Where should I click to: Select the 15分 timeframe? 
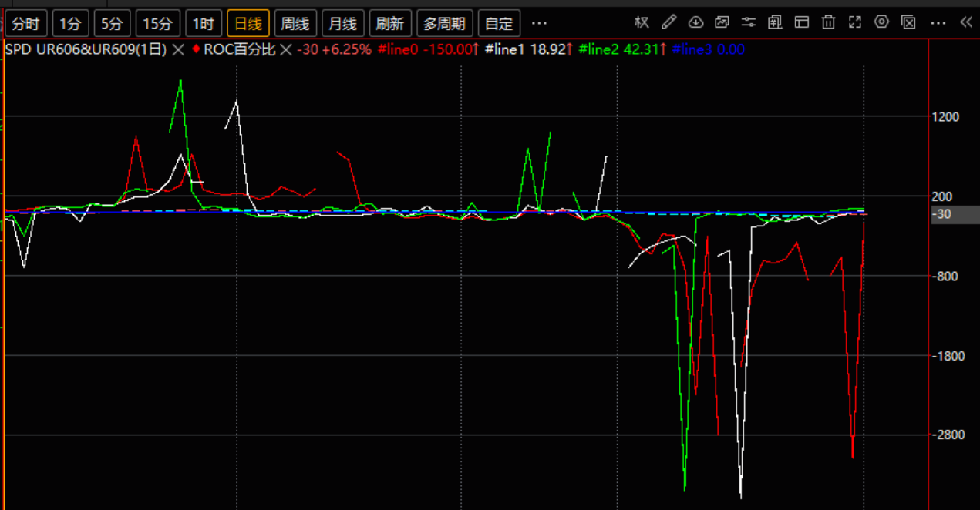[158, 24]
